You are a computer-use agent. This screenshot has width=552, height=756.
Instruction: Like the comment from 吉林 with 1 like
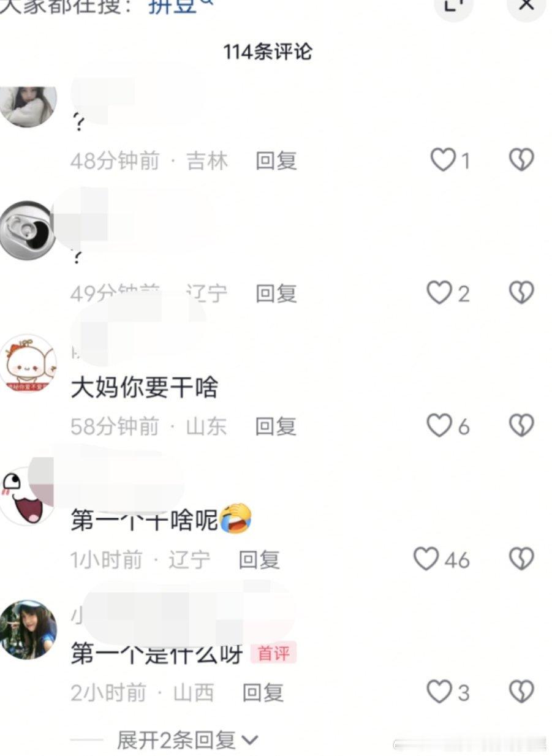pos(443,161)
